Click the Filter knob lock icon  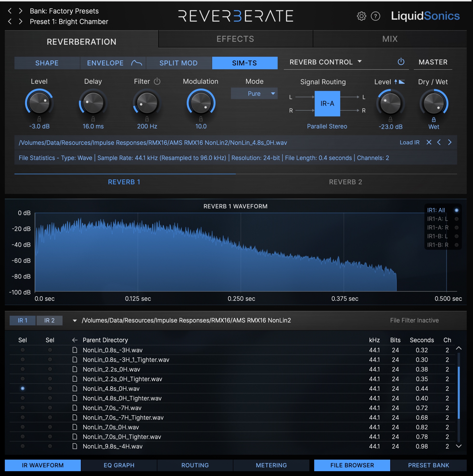point(147,119)
